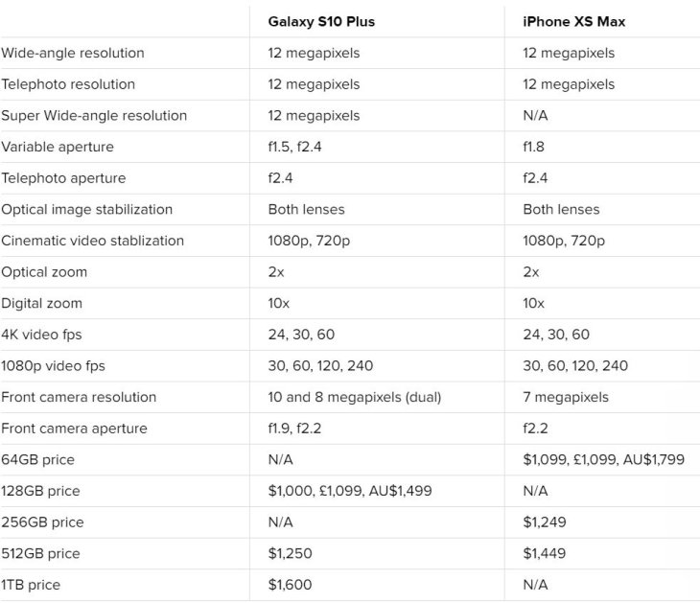Screen dimensions: 700x603
Task: Click the Super Wide-angle resolution row label
Action: [x=94, y=115]
